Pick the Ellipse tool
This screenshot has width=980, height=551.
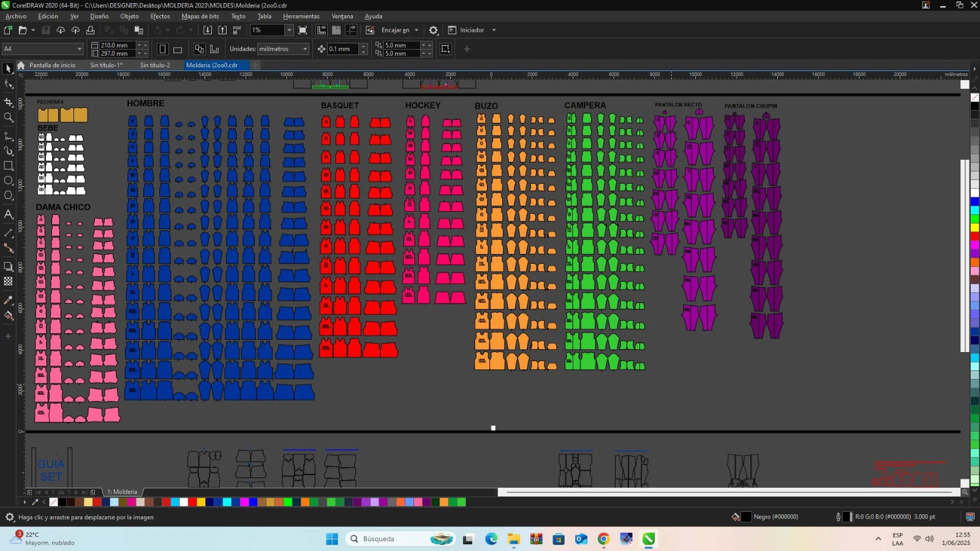coord(8,181)
